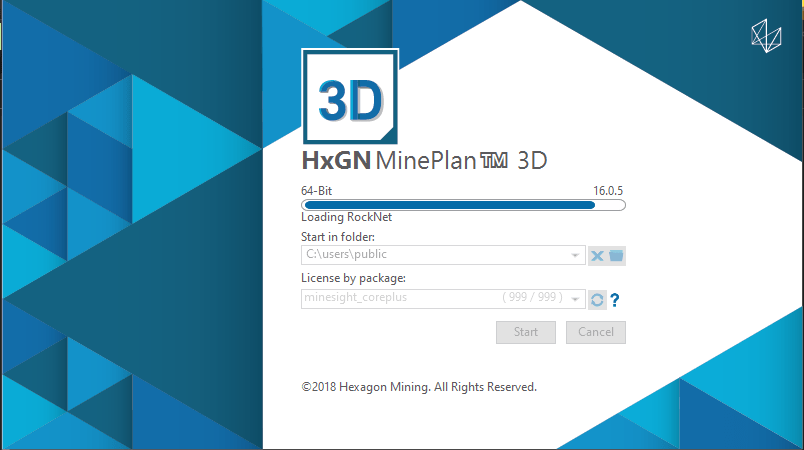The image size is (804, 450).
Task: Click the loading progress bar
Action: pyautogui.click(x=463, y=205)
